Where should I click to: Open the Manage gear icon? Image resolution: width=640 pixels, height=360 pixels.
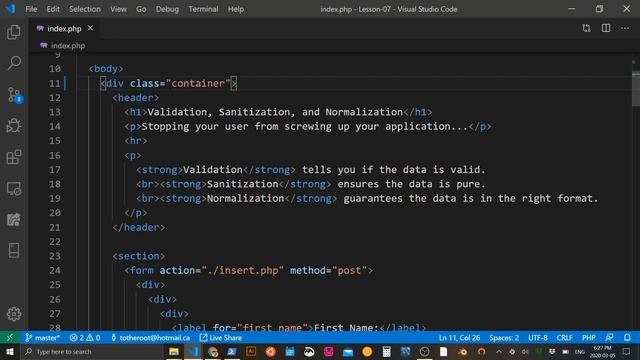(14, 314)
